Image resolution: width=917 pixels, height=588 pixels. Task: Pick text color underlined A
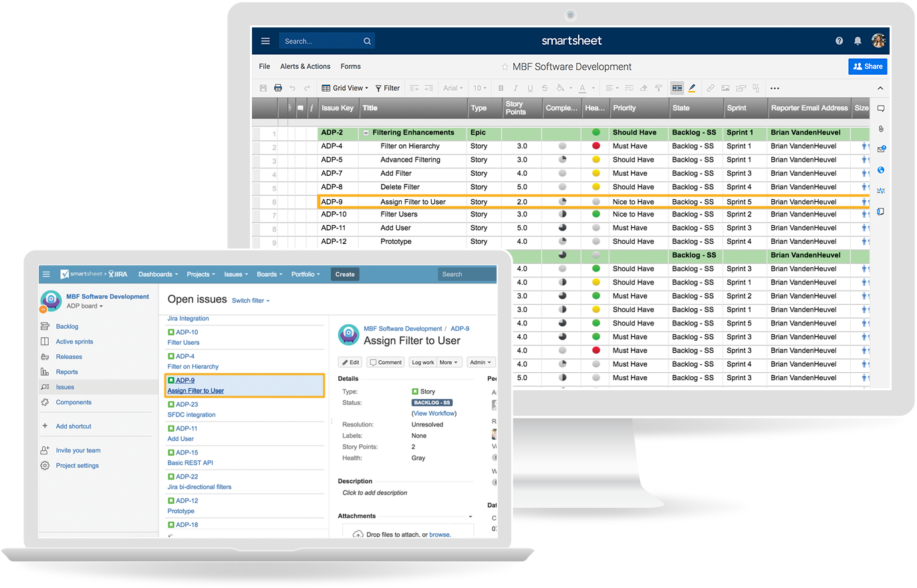point(583,88)
